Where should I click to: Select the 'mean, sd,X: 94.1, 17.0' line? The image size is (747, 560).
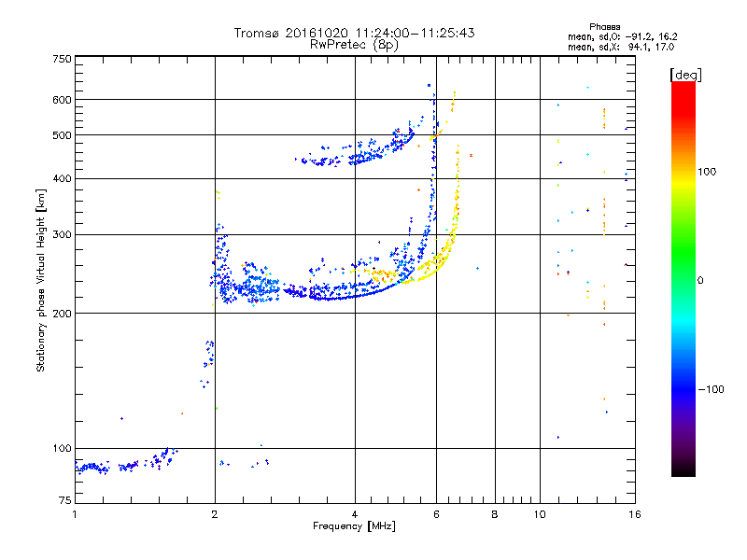point(621,47)
